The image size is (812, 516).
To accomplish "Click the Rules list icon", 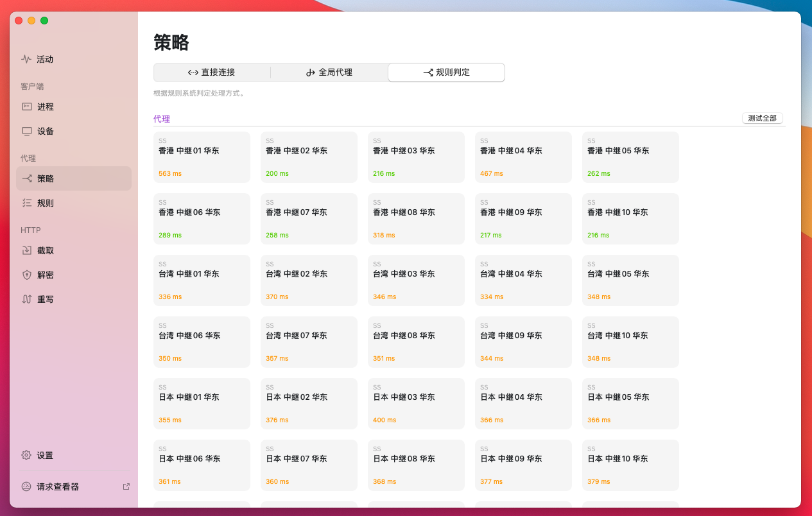I will (27, 203).
